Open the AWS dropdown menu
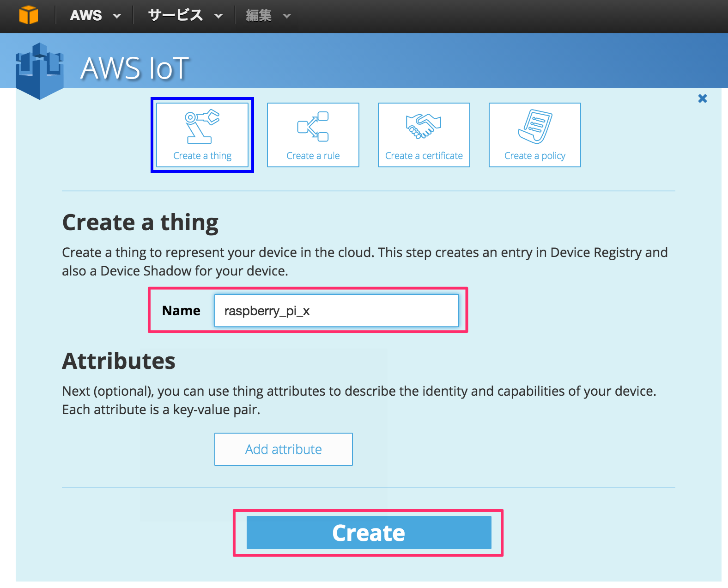 96,16
